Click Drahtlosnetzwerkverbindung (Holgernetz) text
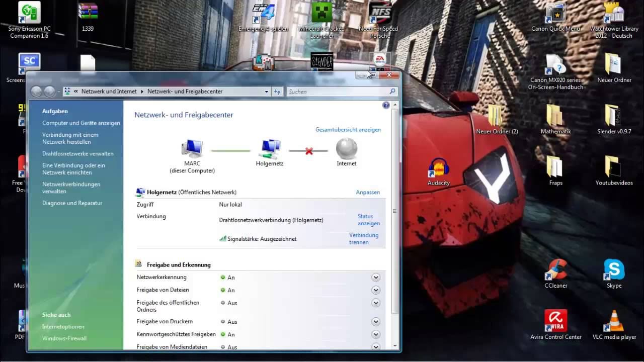The image size is (644, 362). (x=271, y=220)
